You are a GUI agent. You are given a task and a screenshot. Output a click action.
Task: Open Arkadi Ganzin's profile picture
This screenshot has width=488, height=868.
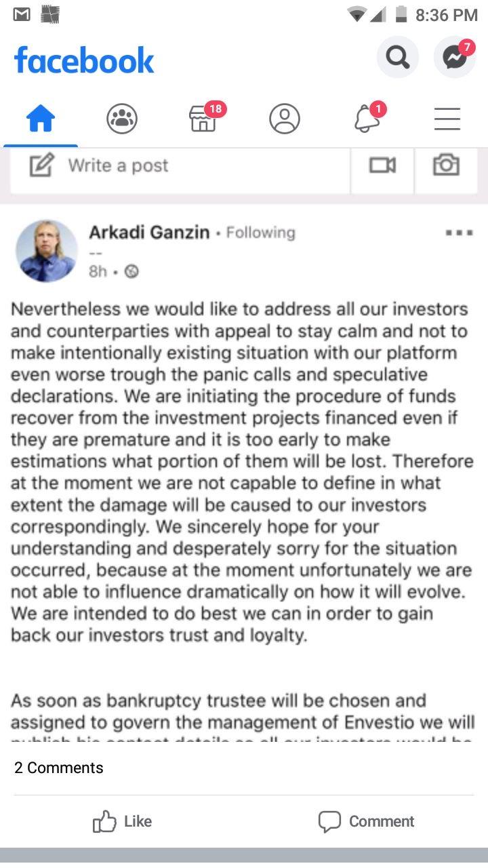[47, 250]
